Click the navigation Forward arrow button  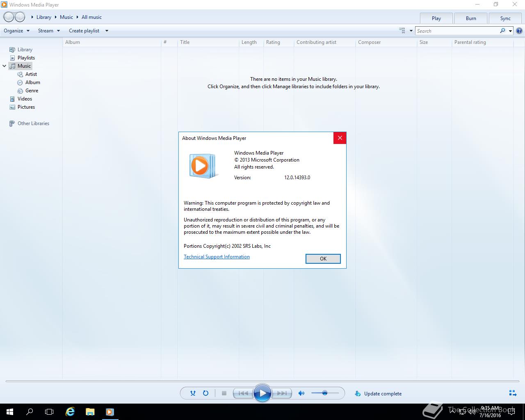(x=20, y=17)
